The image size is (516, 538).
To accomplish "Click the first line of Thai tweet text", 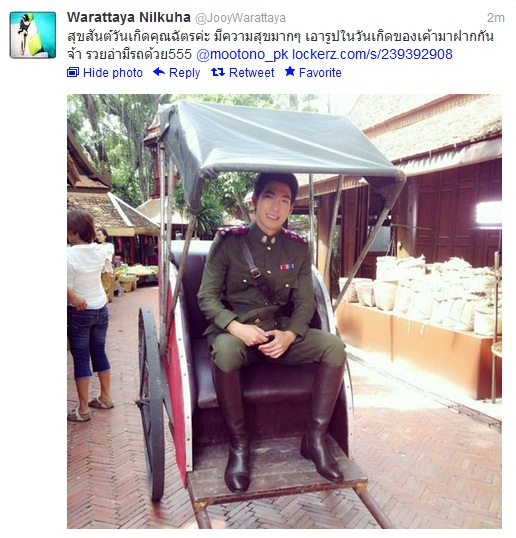I will [280, 36].
